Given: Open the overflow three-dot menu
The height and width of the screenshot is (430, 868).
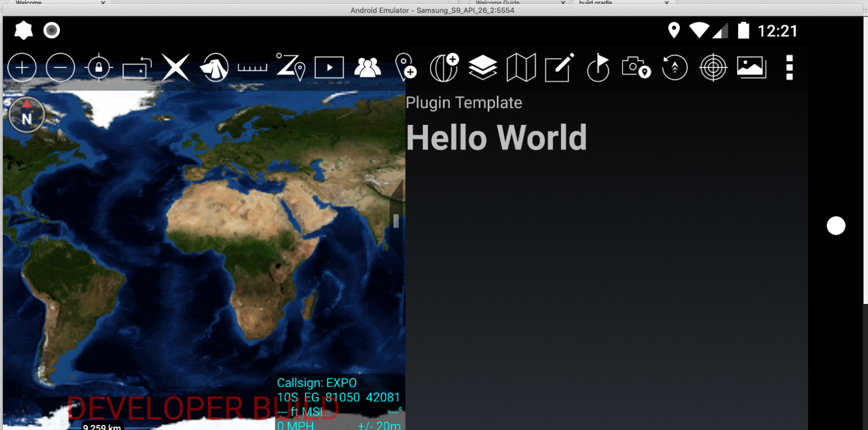Looking at the screenshot, I should [x=789, y=67].
